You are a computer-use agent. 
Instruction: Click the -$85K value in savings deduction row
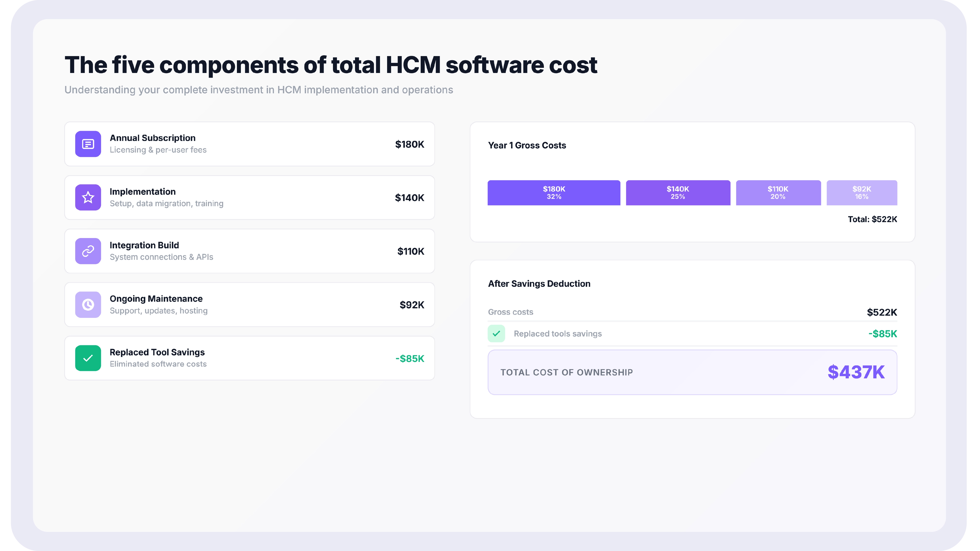coord(882,334)
